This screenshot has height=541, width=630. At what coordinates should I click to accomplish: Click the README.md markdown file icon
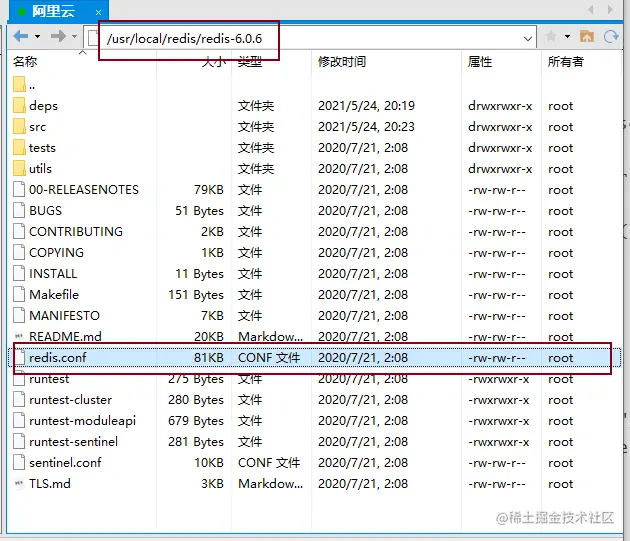click(x=19, y=336)
